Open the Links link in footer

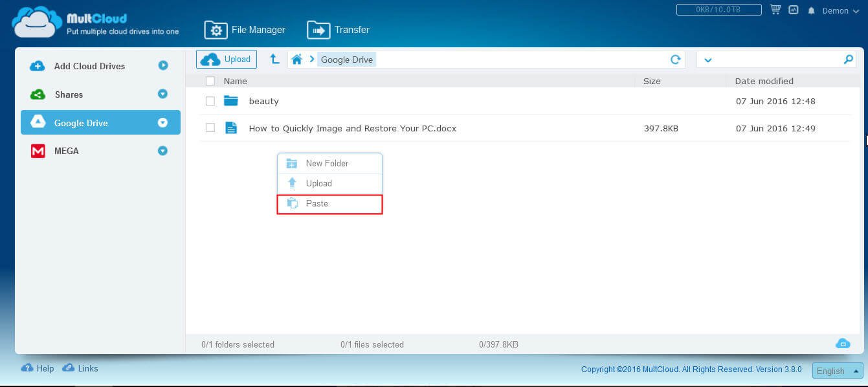80,368
